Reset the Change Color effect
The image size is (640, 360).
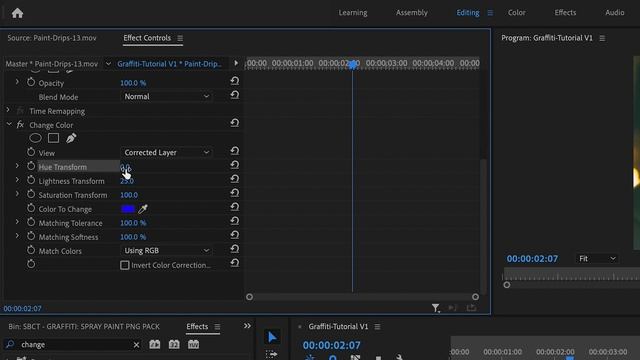point(234,123)
